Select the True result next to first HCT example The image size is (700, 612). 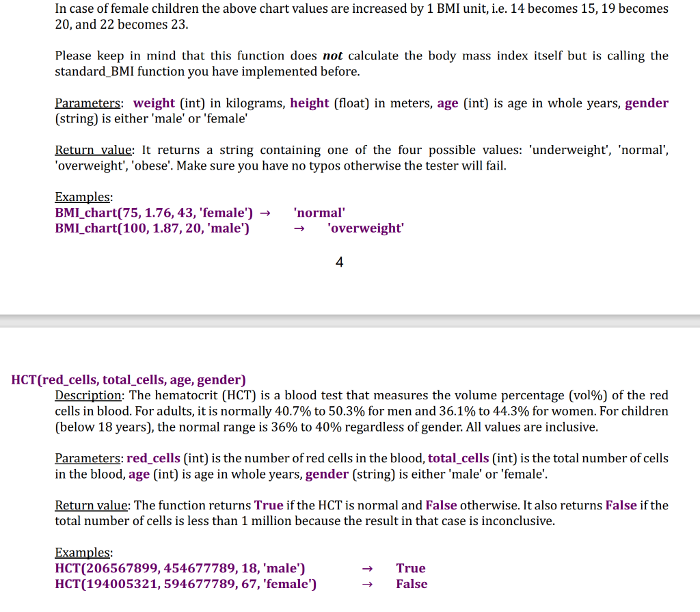[410, 568]
